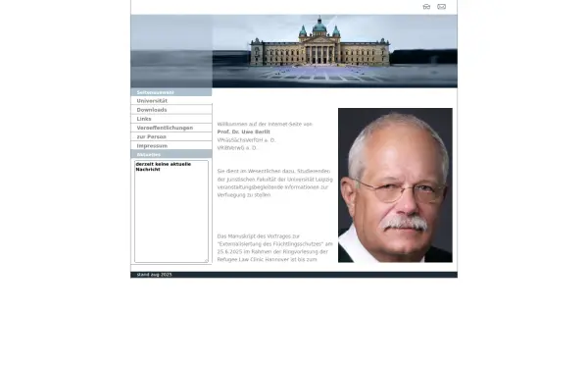The height and width of the screenshot is (368, 588).
Task: Click the 'VPräsSächsVerfGH a. D.' line
Action: (246, 140)
